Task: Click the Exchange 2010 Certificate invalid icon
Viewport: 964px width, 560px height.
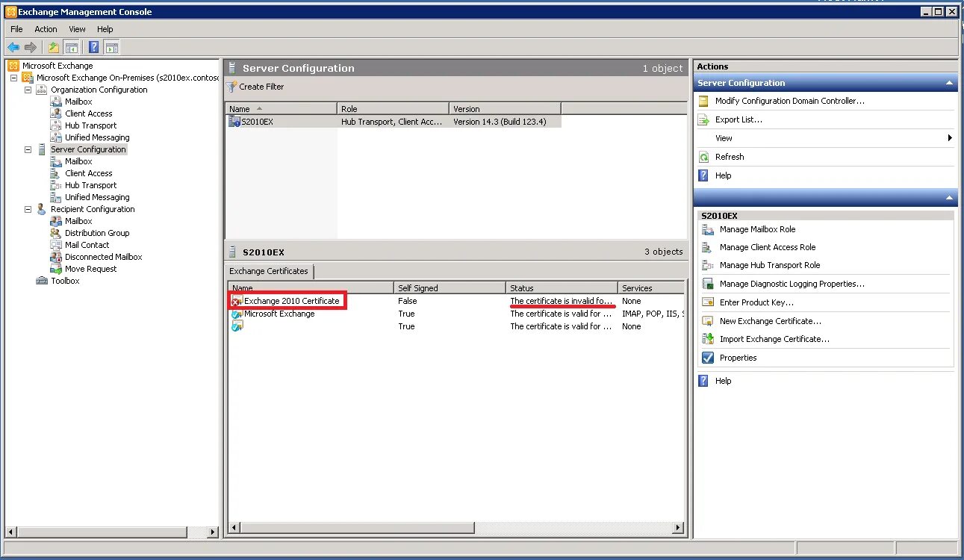Action: pos(237,301)
